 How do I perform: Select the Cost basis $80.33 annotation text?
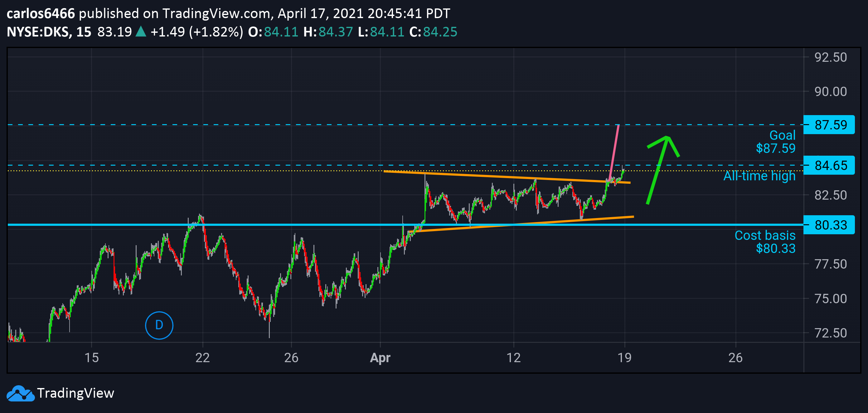765,242
